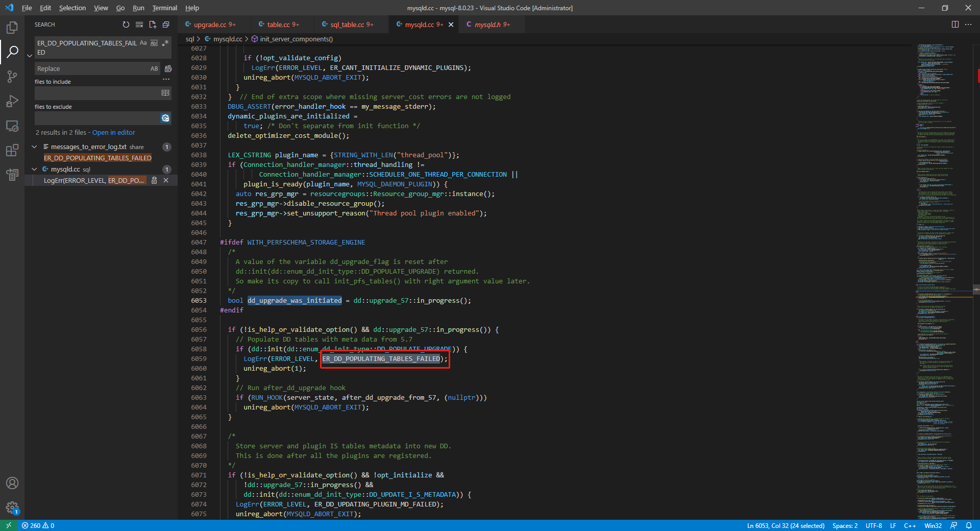Image resolution: width=980 pixels, height=531 pixels.
Task: Open the Manage settings gear
Action: [x=12, y=508]
